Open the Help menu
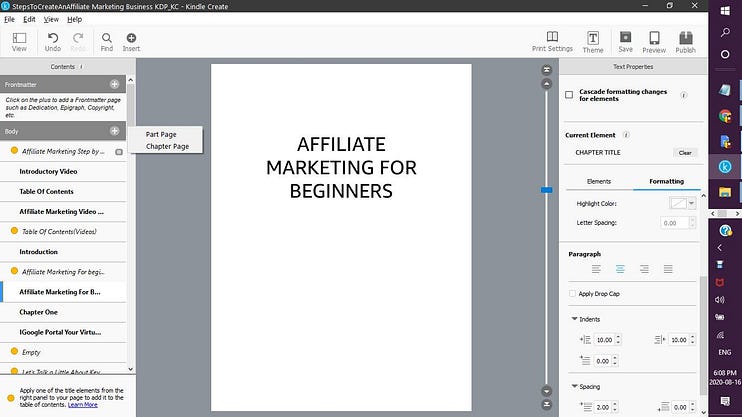The height and width of the screenshot is (417, 742). tap(74, 19)
